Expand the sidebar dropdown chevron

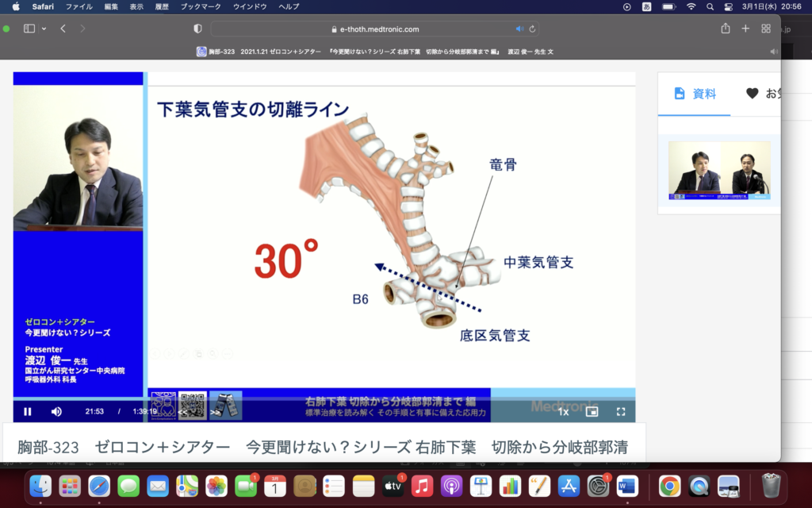[x=44, y=29]
